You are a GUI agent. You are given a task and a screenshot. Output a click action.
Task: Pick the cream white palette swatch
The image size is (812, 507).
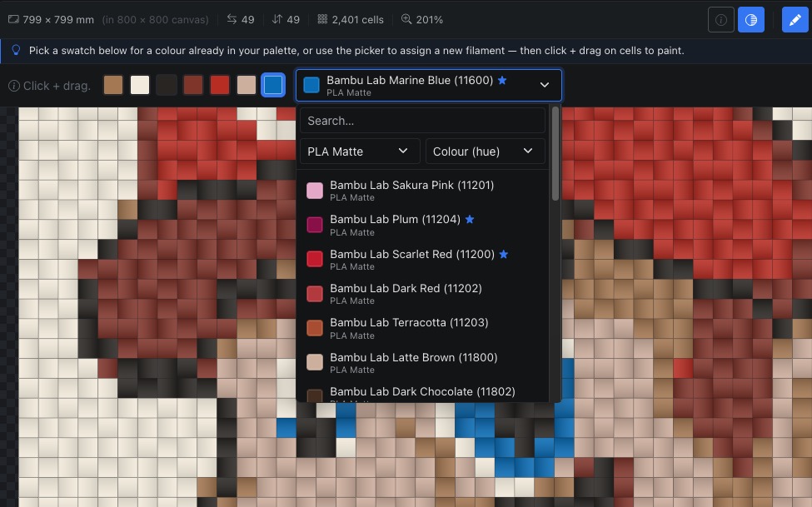tap(140, 85)
